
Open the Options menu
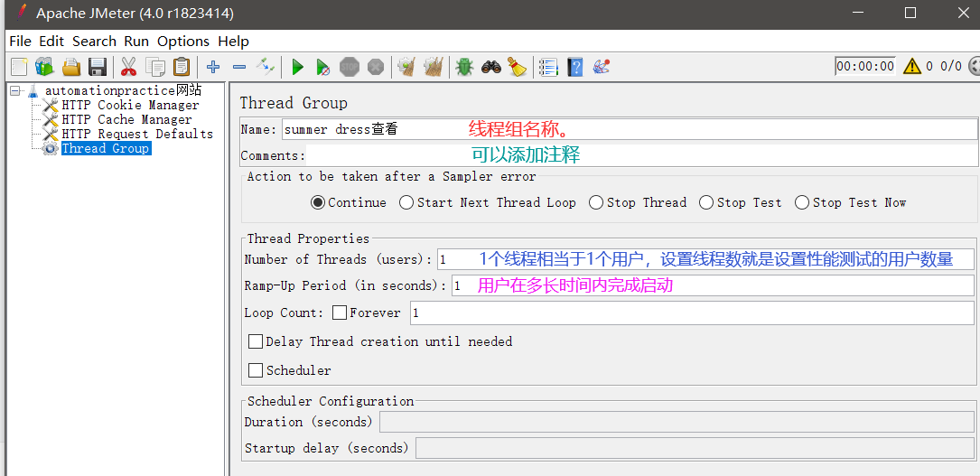183,42
